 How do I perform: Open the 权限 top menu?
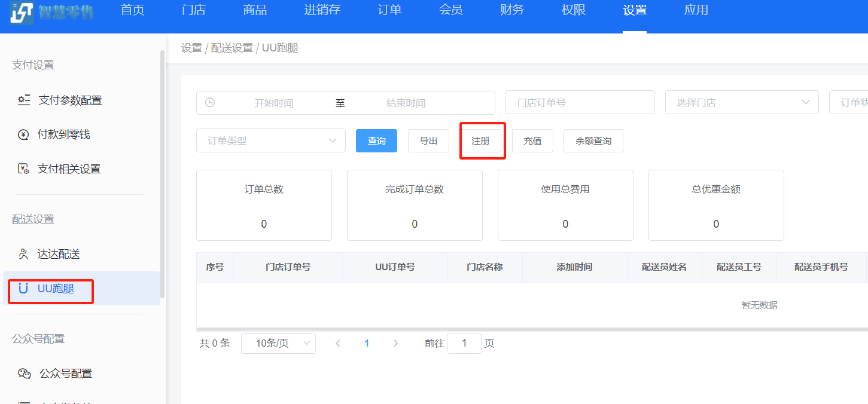[573, 10]
